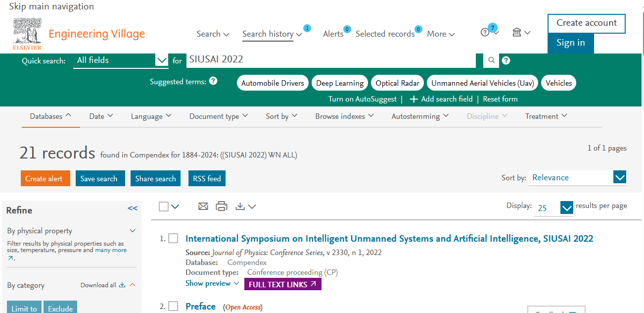Check the box for the Preface record
This screenshot has height=313, width=644.
(x=173, y=306)
